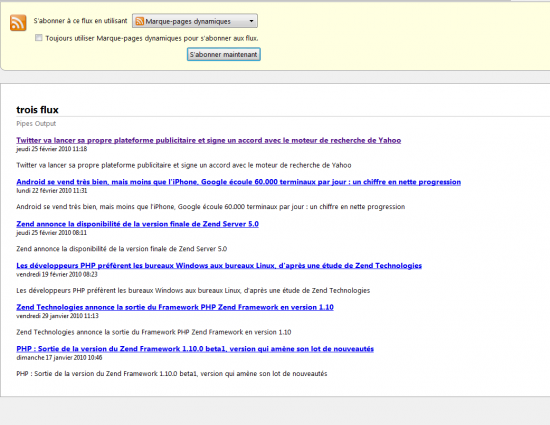Viewport: 550px width, 425px height.
Task: Click the date jeudi 25 février 2010 08:11
Action: (52, 232)
